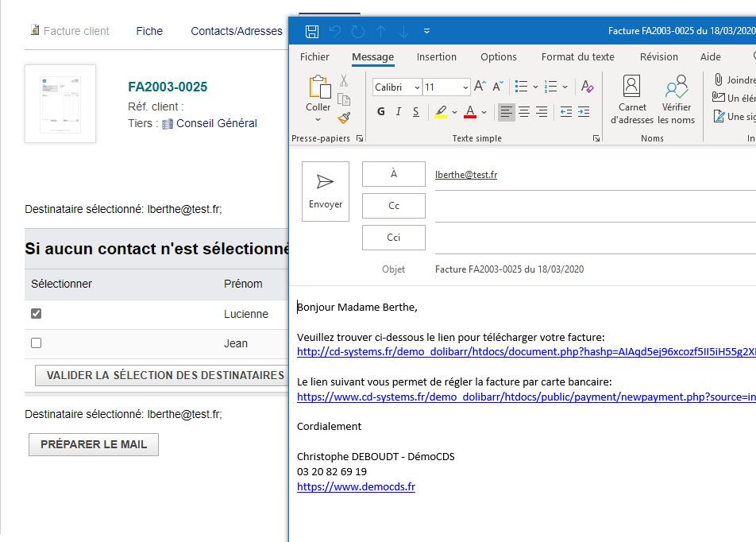The width and height of the screenshot is (756, 542).
Task: Align text left
Action: click(507, 112)
